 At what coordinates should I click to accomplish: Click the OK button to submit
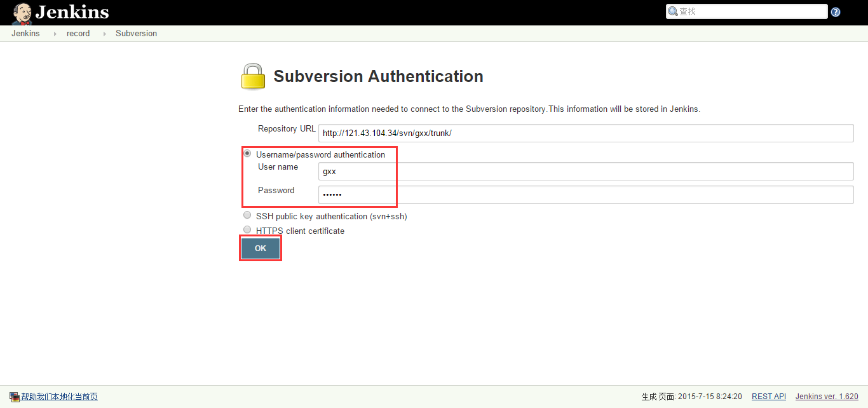261,248
